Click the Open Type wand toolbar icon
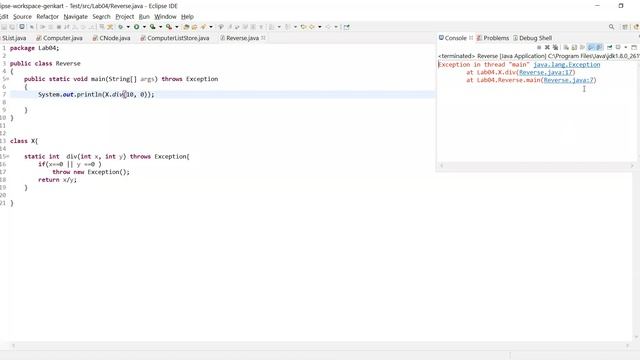Viewport: 640px width, 360px height. (203, 27)
